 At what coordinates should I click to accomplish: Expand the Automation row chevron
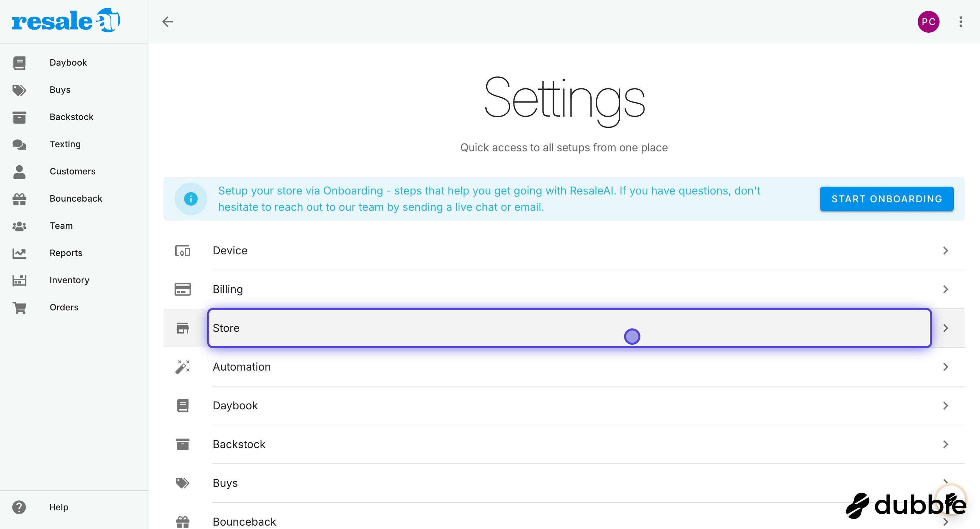click(946, 367)
